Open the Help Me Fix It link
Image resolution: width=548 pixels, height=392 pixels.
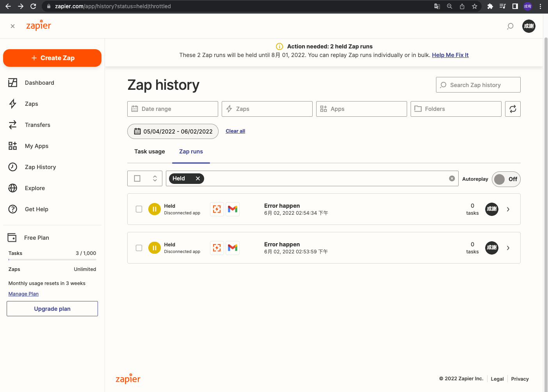click(450, 55)
